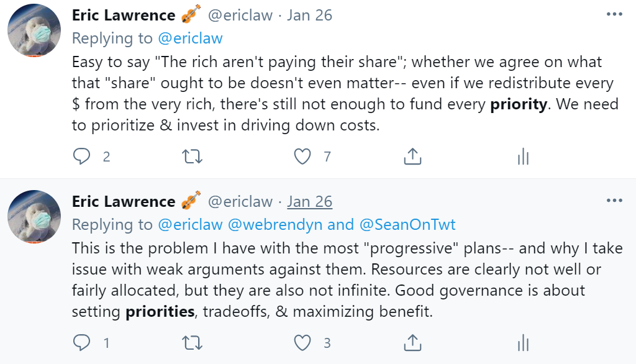Image resolution: width=636 pixels, height=364 pixels.
Task: Reply to the second tweet about progressive plans
Action: pyautogui.click(x=82, y=342)
